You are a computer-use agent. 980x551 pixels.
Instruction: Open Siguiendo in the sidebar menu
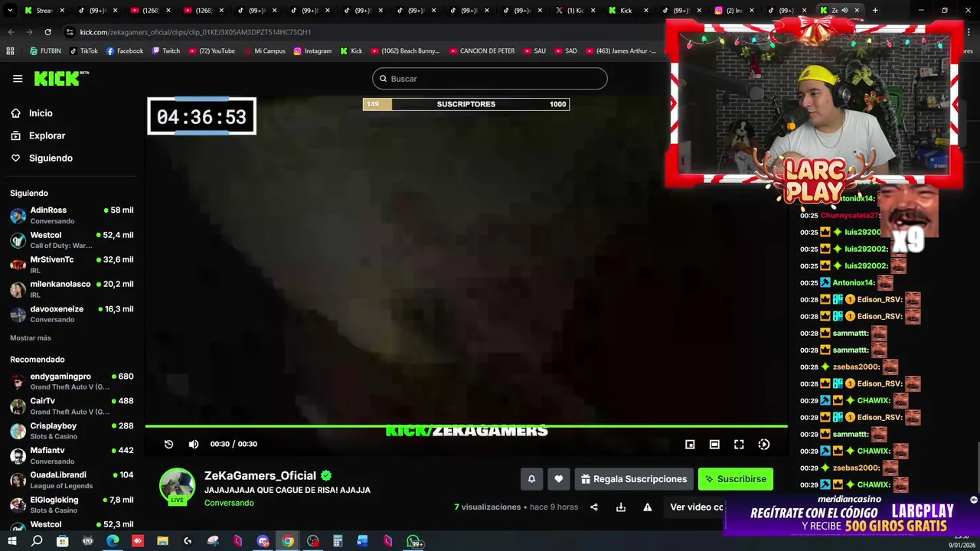coord(42,158)
